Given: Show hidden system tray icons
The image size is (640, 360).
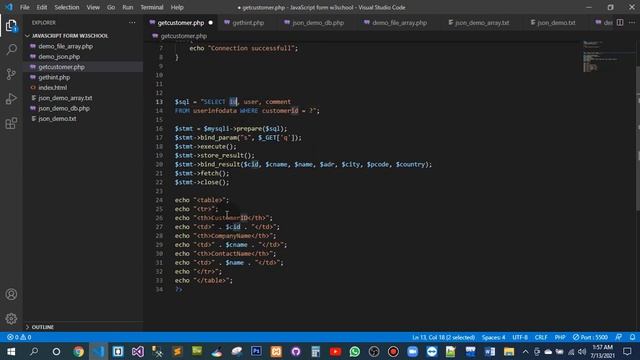Looking at the screenshot, I should [525, 351].
